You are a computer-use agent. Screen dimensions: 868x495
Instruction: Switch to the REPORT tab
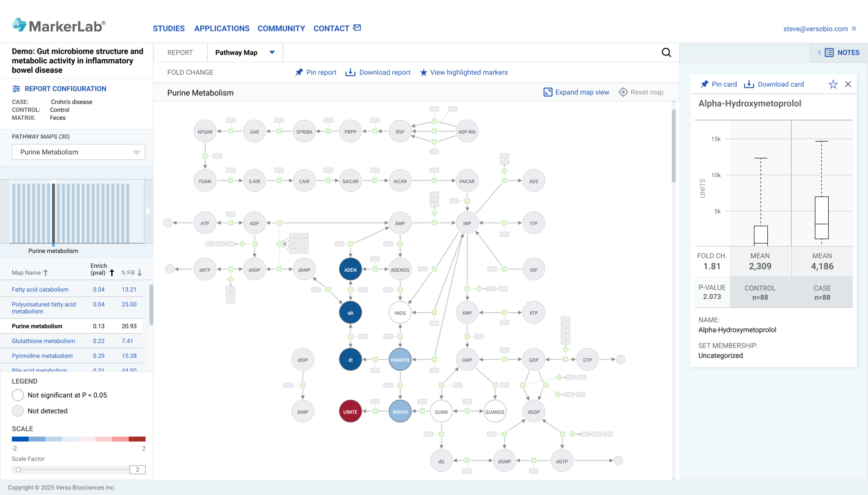[x=180, y=53]
